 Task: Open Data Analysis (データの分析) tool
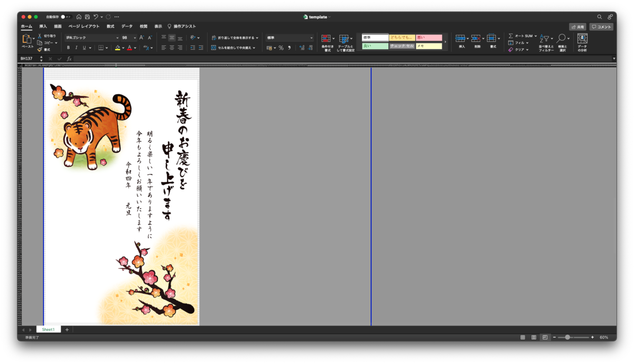[582, 42]
